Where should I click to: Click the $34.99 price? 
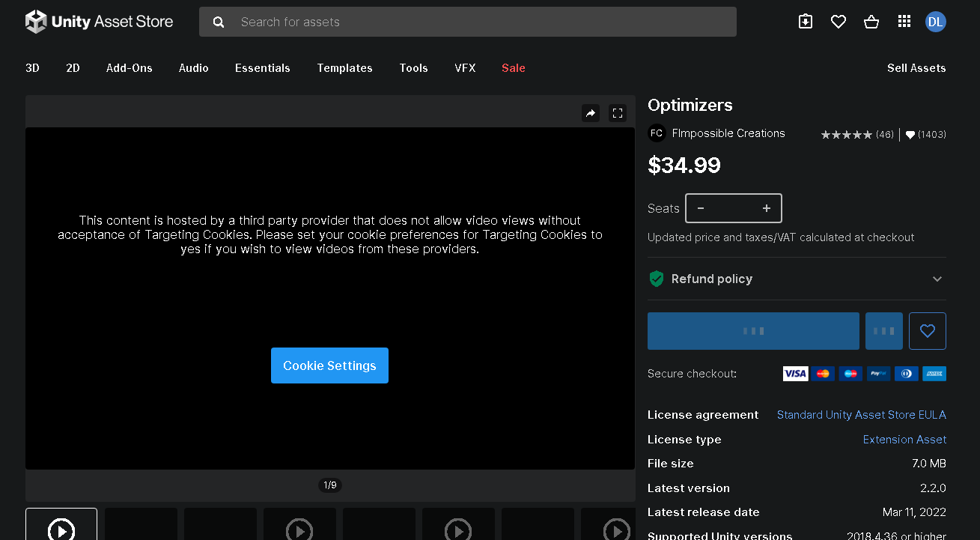pyautogui.click(x=684, y=166)
